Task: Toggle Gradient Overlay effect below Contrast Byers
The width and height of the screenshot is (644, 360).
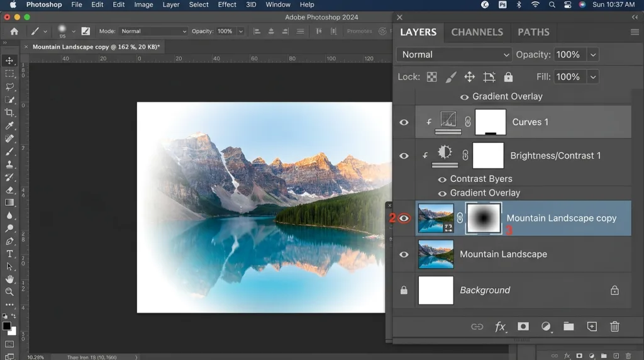Action: point(442,194)
